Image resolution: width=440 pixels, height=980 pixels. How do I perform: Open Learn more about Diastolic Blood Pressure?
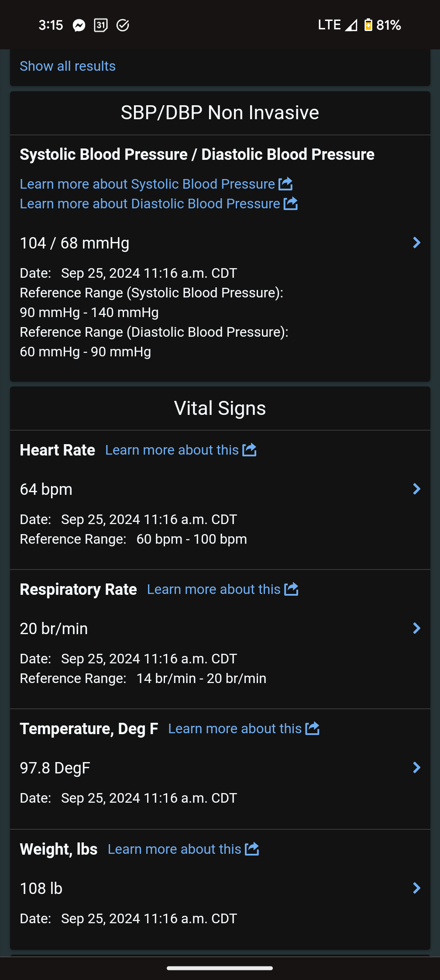(150, 204)
